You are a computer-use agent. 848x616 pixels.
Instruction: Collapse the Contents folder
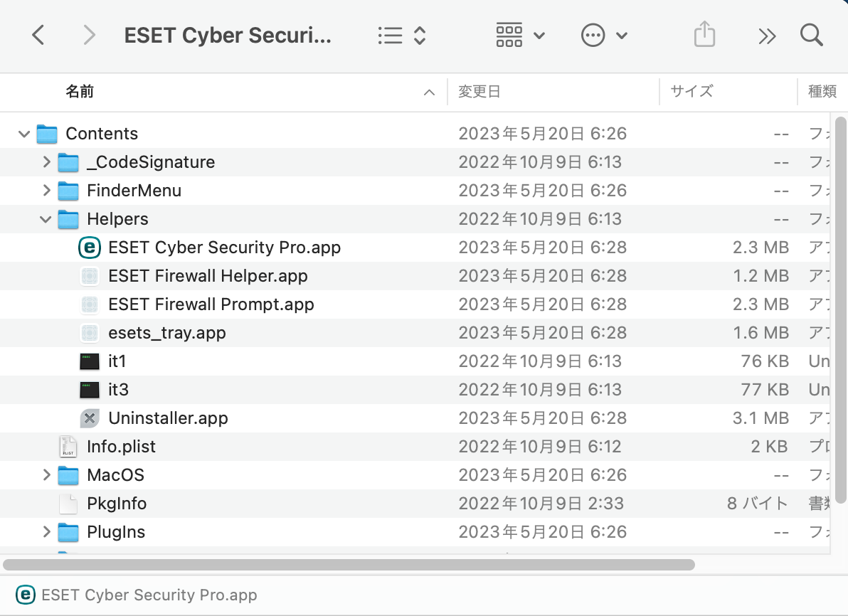pyautogui.click(x=23, y=134)
